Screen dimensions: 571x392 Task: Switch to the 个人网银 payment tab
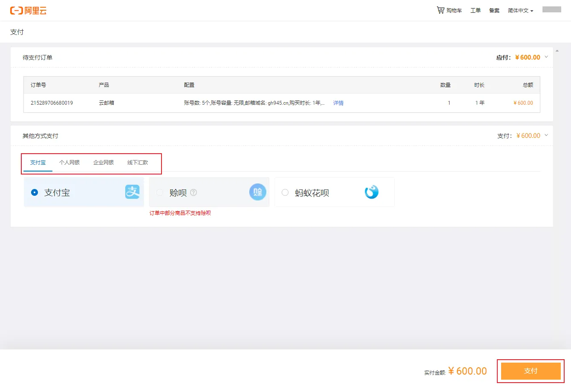(69, 162)
